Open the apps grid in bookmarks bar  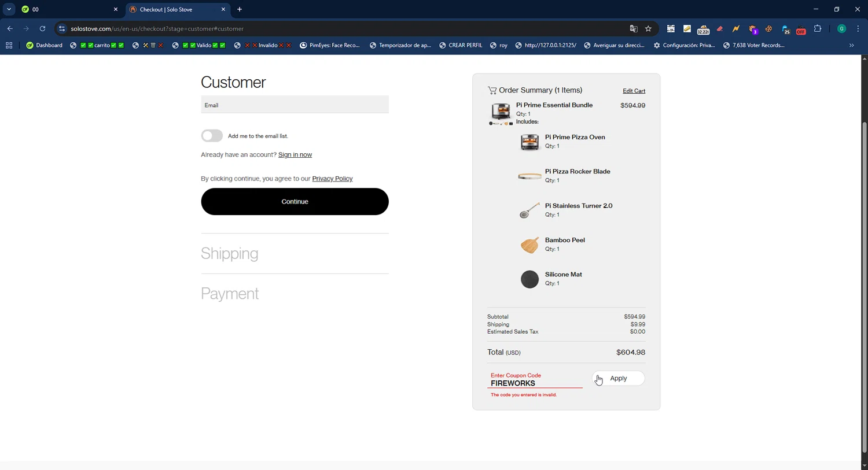click(9, 45)
